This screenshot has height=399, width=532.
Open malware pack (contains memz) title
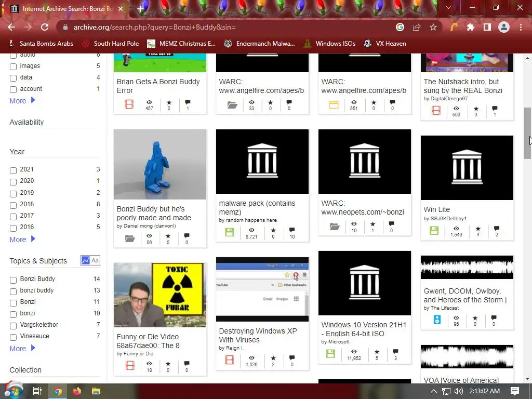pos(257,208)
